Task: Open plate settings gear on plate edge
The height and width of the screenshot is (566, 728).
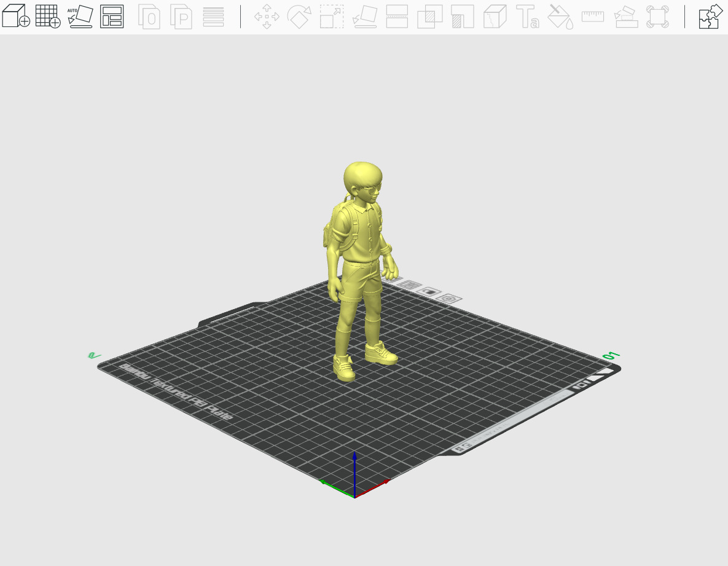Action: (450, 299)
